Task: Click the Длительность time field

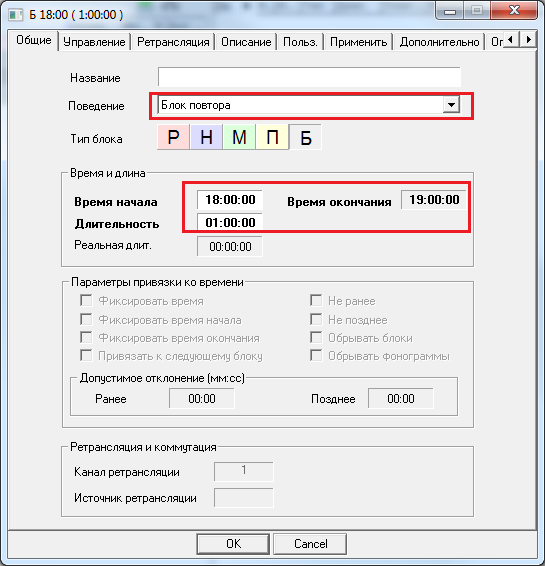Action: point(230,222)
